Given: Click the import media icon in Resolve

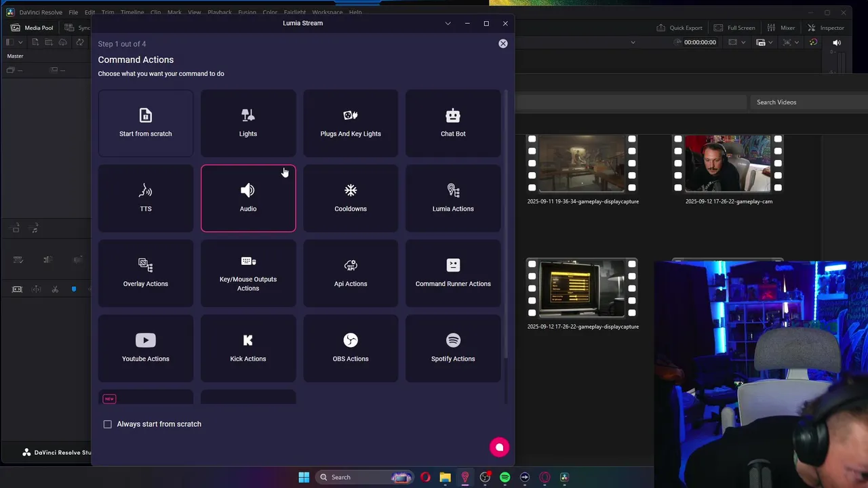Looking at the screenshot, I should point(34,42).
